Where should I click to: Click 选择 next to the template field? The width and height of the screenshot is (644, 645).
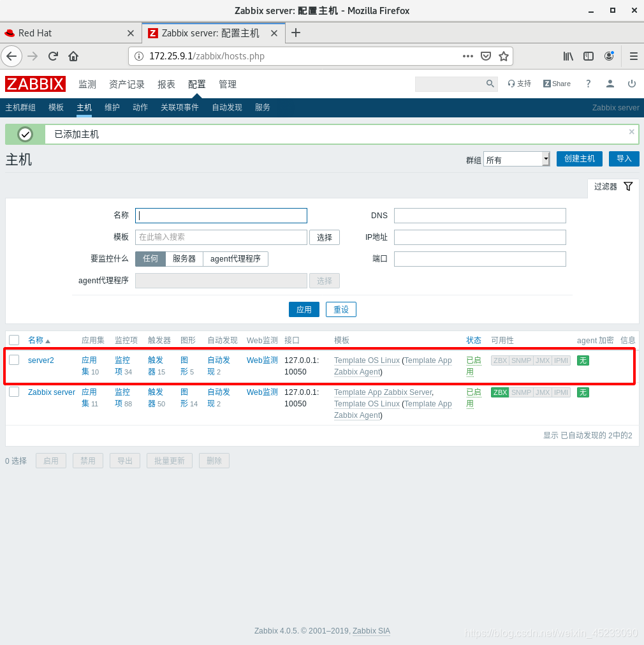click(325, 237)
